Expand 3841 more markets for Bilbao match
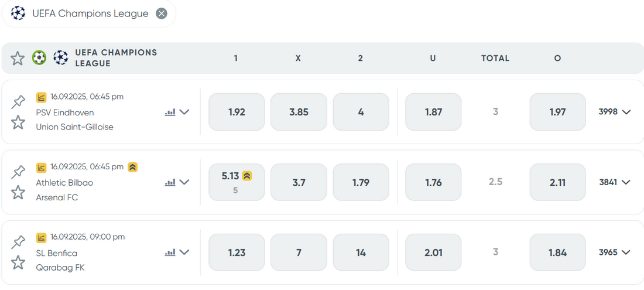The width and height of the screenshot is (644, 290). 614,182
